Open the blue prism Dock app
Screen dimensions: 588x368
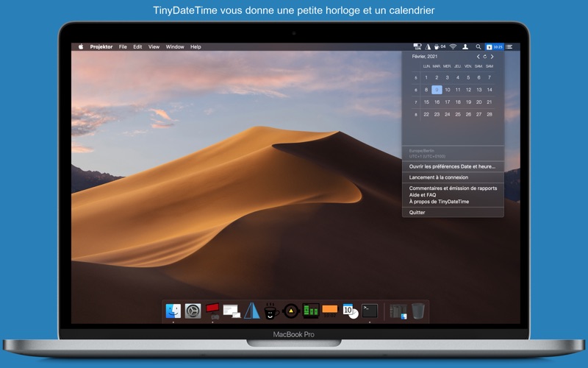(252, 311)
